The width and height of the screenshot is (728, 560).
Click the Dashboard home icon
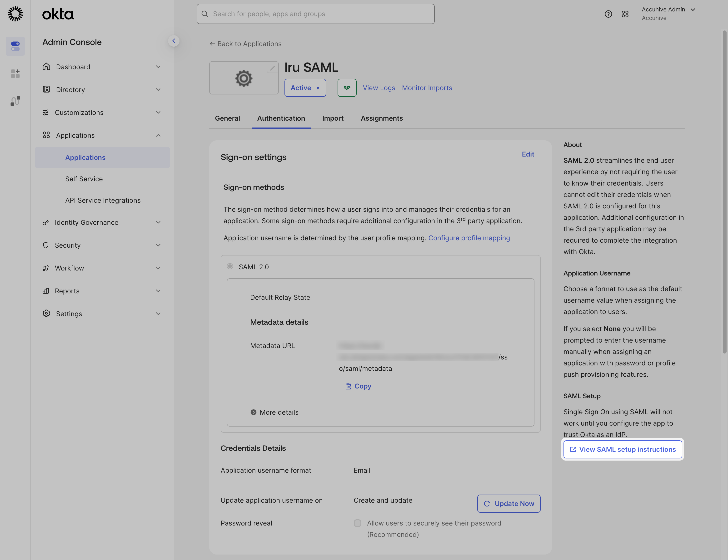(x=46, y=67)
